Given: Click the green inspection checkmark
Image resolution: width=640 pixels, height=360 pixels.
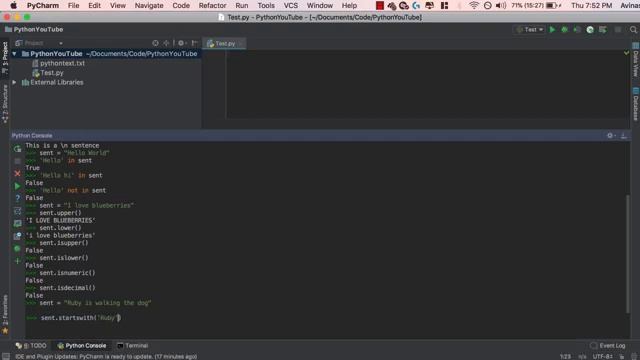Looking at the screenshot, I should [627, 53].
